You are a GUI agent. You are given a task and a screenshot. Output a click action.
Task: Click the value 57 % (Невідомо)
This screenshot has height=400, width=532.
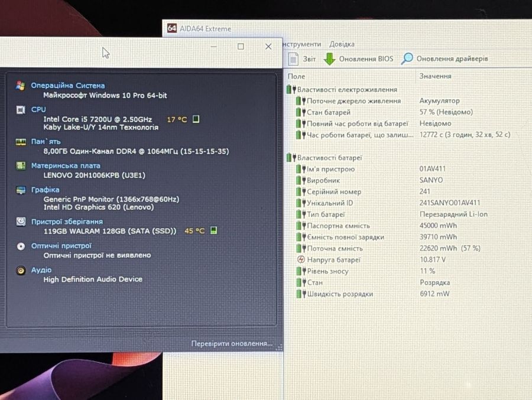pyautogui.click(x=446, y=112)
